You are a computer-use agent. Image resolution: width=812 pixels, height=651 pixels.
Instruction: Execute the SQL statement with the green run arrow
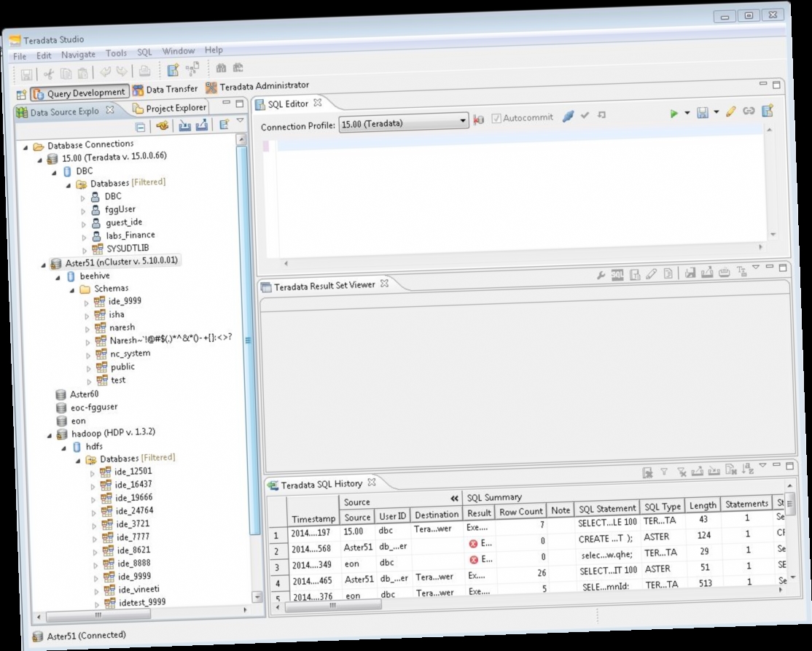point(674,112)
